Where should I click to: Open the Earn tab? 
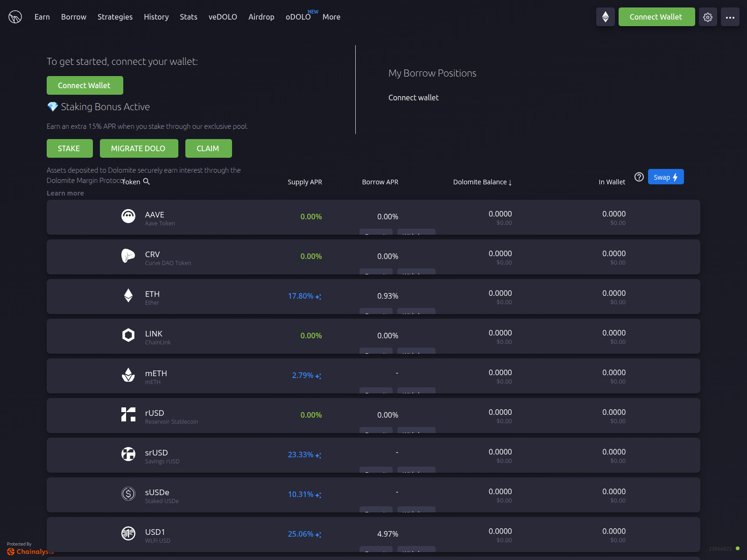pyautogui.click(x=42, y=17)
